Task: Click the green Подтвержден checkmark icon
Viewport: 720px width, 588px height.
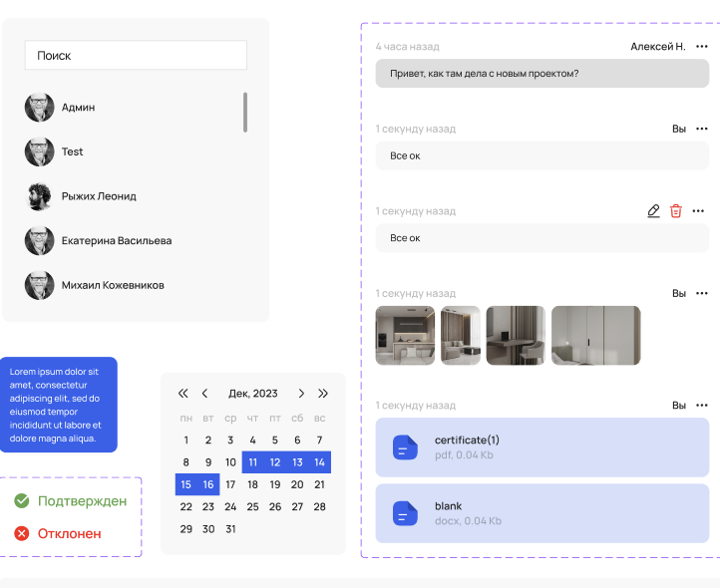Action: tap(22, 501)
